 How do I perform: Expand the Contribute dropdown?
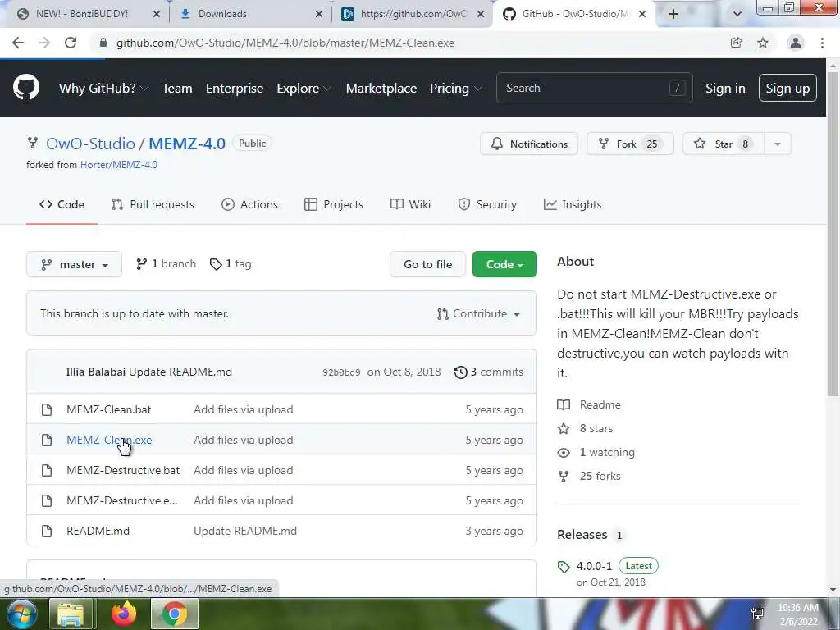[479, 314]
